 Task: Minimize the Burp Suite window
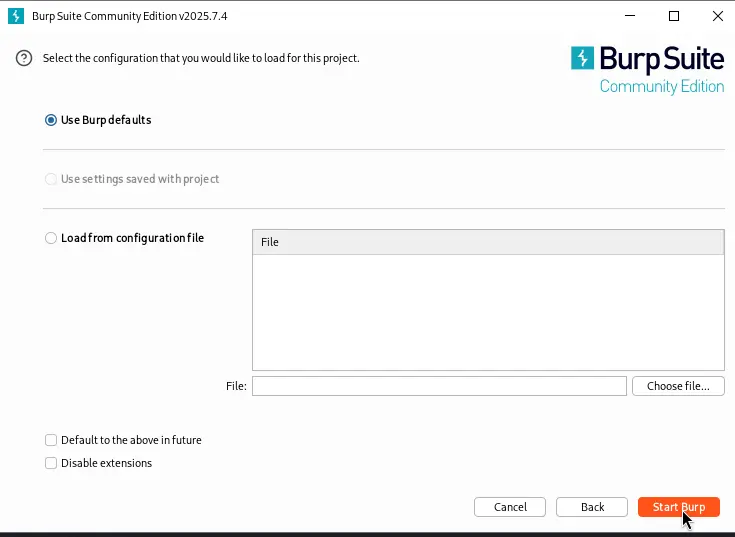(x=629, y=16)
